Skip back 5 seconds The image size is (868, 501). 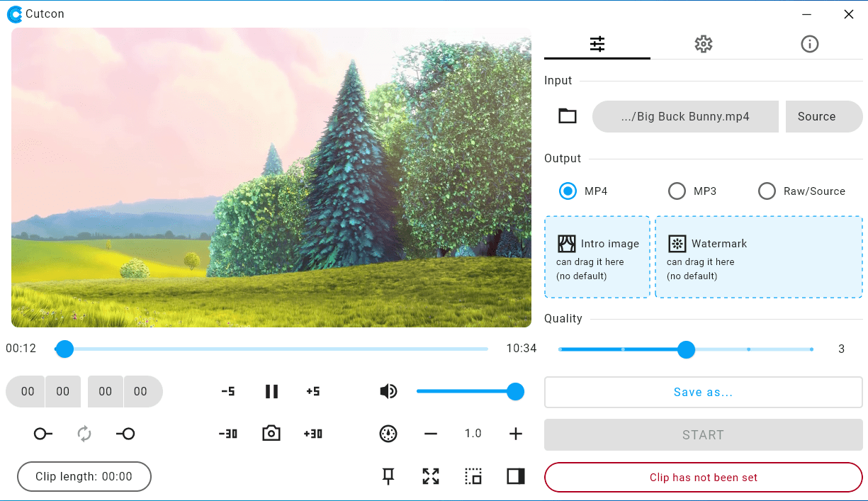[x=228, y=391]
